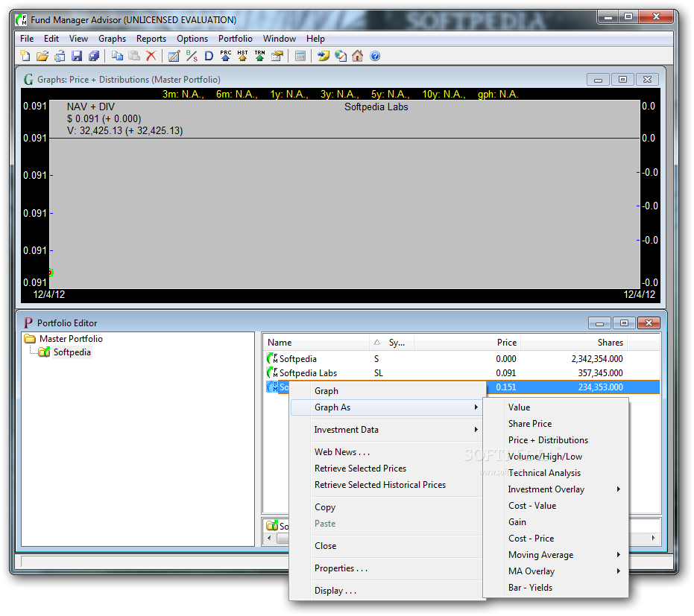Select Web News in context menu
This screenshot has width=694, height=616.
tap(388, 452)
